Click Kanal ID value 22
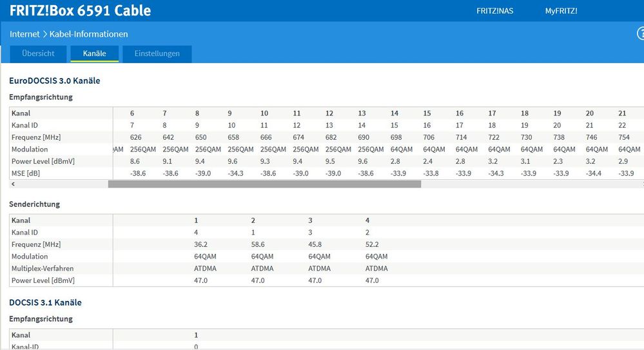 pyautogui.click(x=622, y=125)
